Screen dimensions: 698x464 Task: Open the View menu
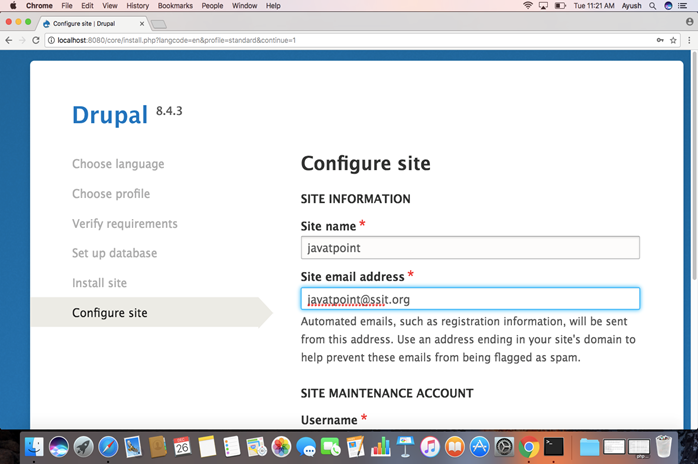click(x=110, y=5)
